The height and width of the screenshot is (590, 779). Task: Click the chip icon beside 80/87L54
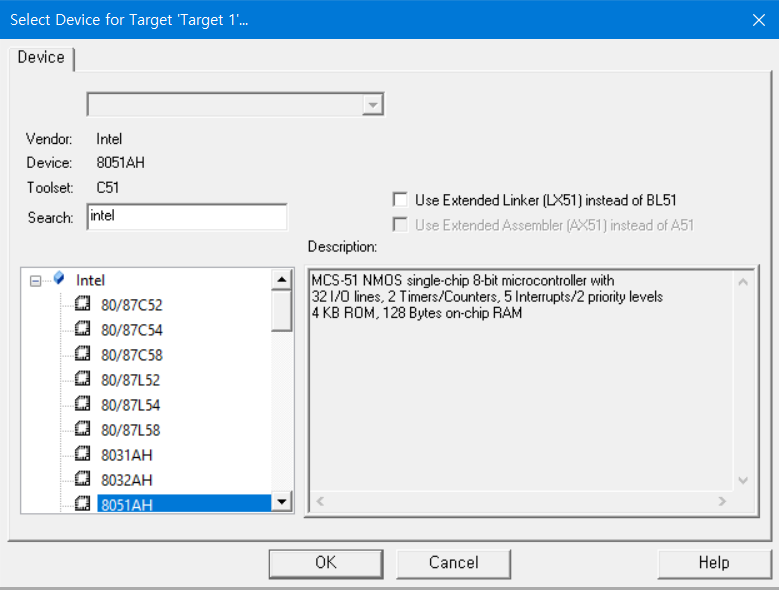point(82,403)
